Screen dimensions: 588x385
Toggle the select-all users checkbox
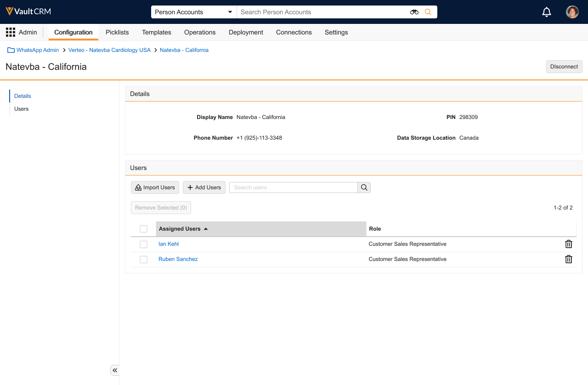143,229
